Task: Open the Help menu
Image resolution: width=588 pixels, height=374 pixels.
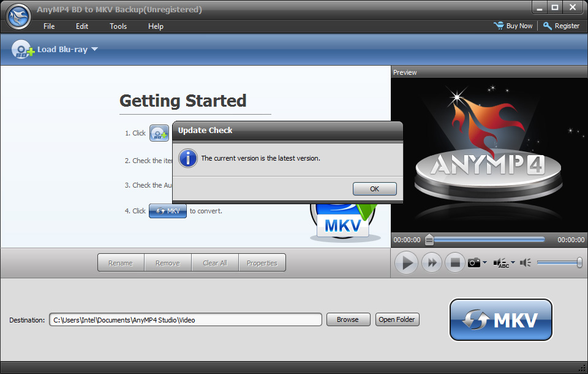Action: pos(156,26)
